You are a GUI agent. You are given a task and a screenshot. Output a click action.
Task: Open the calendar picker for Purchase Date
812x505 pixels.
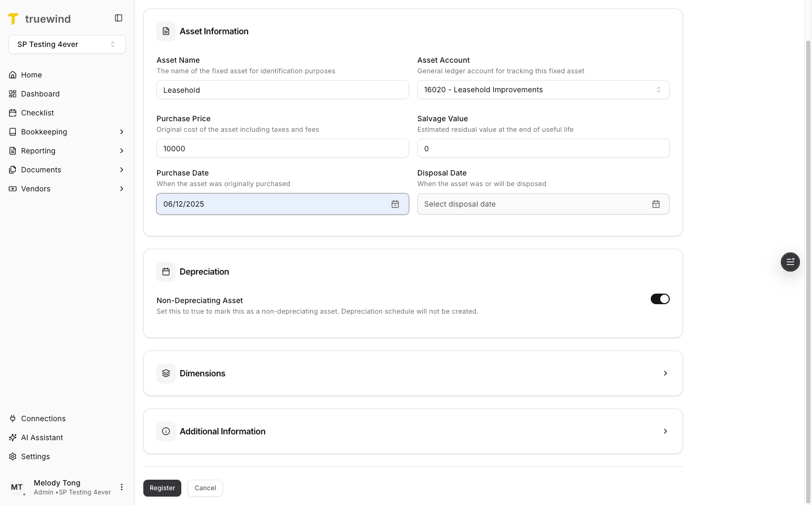395,204
